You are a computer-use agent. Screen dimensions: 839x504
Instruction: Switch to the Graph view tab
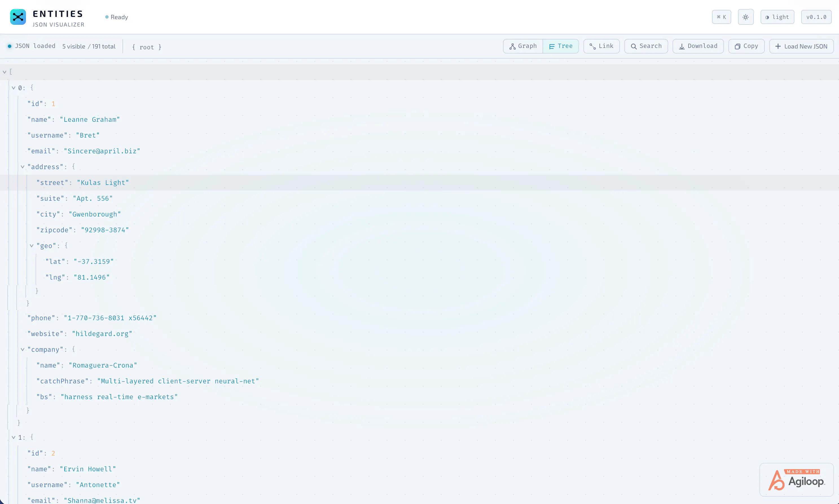click(x=523, y=46)
